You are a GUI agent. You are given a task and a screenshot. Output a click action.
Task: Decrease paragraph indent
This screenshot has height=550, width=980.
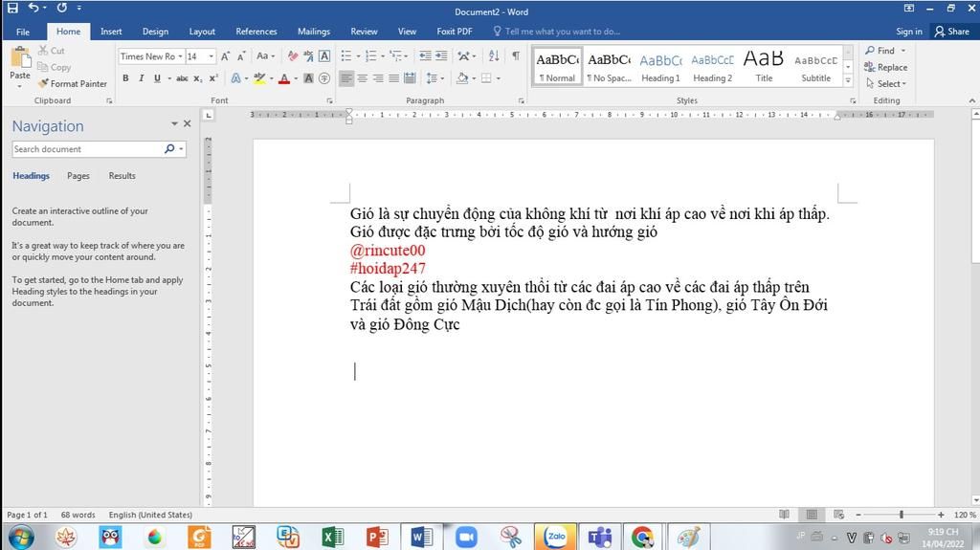tap(425, 56)
